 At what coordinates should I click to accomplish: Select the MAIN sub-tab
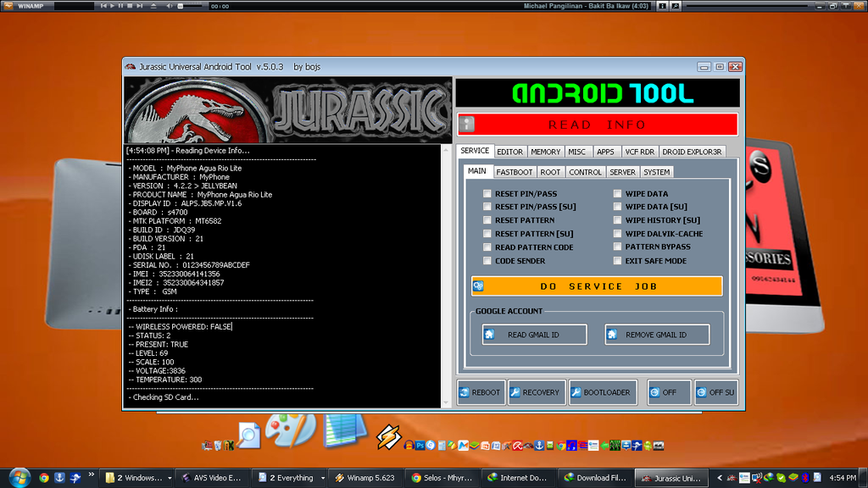click(476, 171)
